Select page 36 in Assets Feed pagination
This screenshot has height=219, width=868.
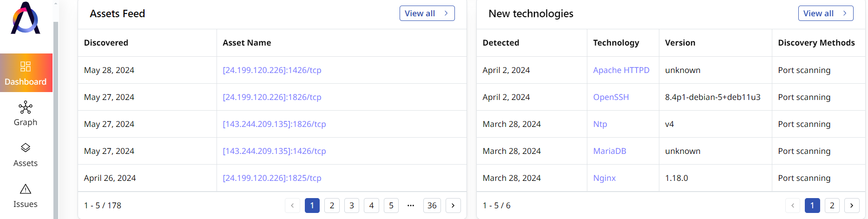pyautogui.click(x=432, y=206)
